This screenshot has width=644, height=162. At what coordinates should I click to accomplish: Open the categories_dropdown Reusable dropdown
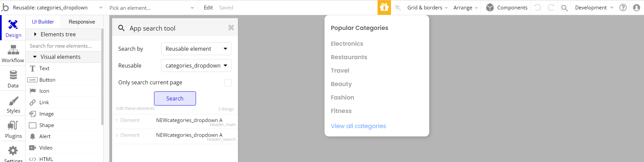point(196,66)
